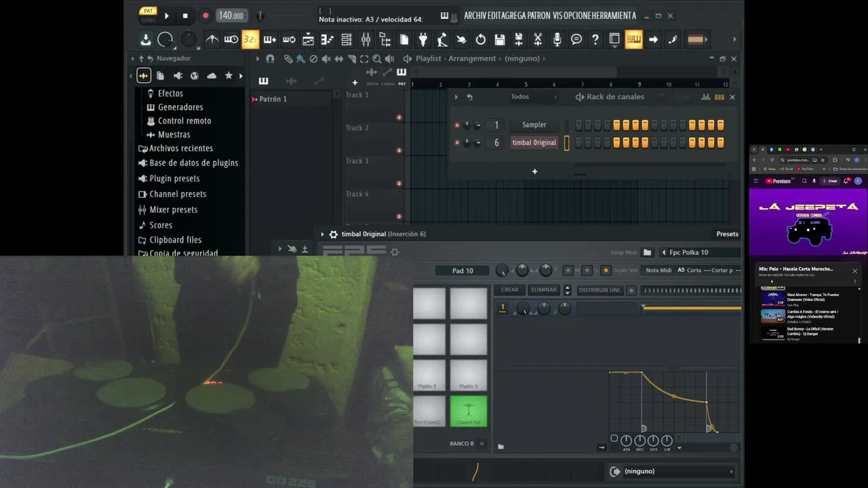The width and height of the screenshot is (868, 488).
Task: Open the HERRAMIENTA menu
Action: (614, 16)
